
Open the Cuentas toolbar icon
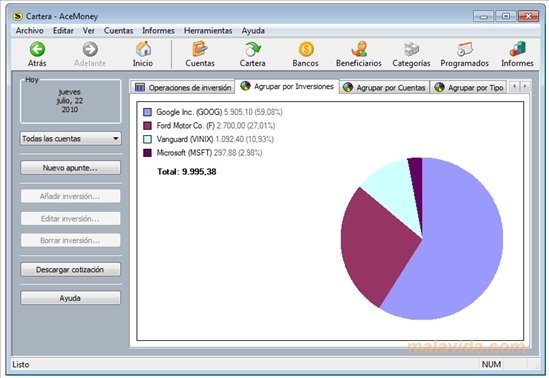tap(200, 49)
